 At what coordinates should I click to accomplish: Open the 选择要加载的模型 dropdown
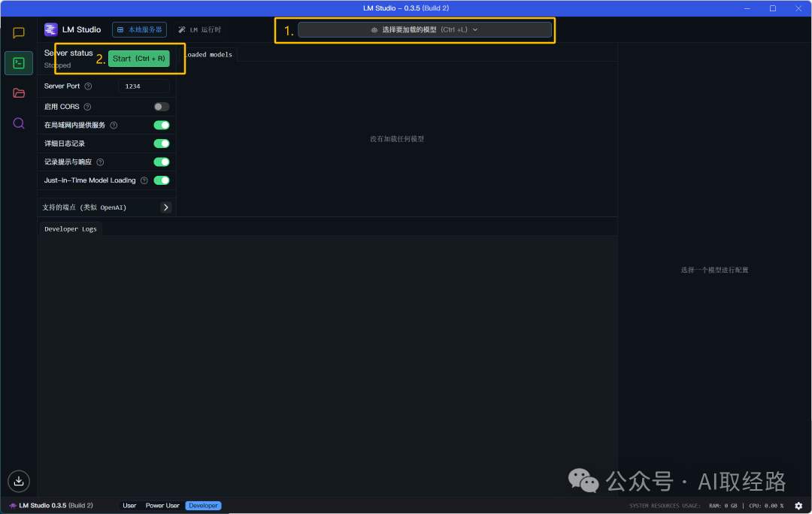click(x=425, y=29)
